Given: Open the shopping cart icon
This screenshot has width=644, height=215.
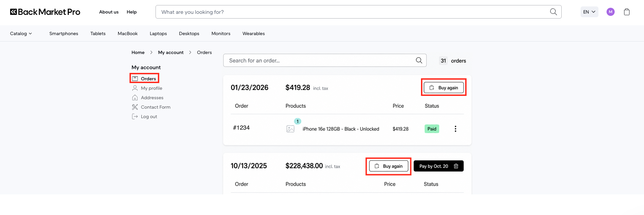Looking at the screenshot, I should click(x=626, y=12).
